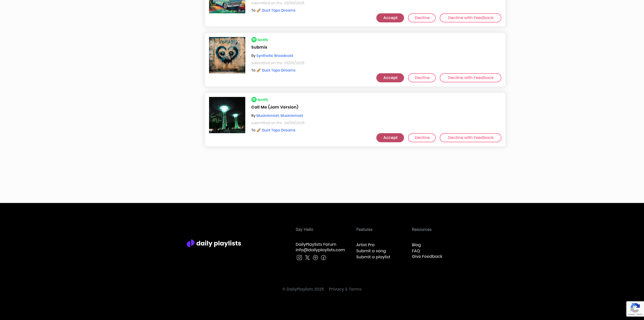Open the Facebook icon in footer
Image resolution: width=644 pixels, height=320 pixels.
coord(323,258)
